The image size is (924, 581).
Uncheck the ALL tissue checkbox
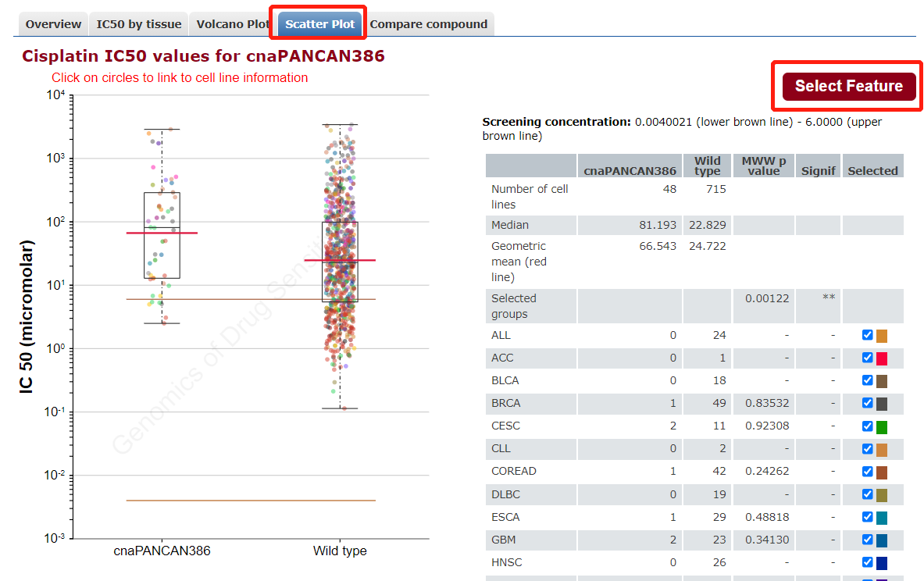(x=867, y=335)
